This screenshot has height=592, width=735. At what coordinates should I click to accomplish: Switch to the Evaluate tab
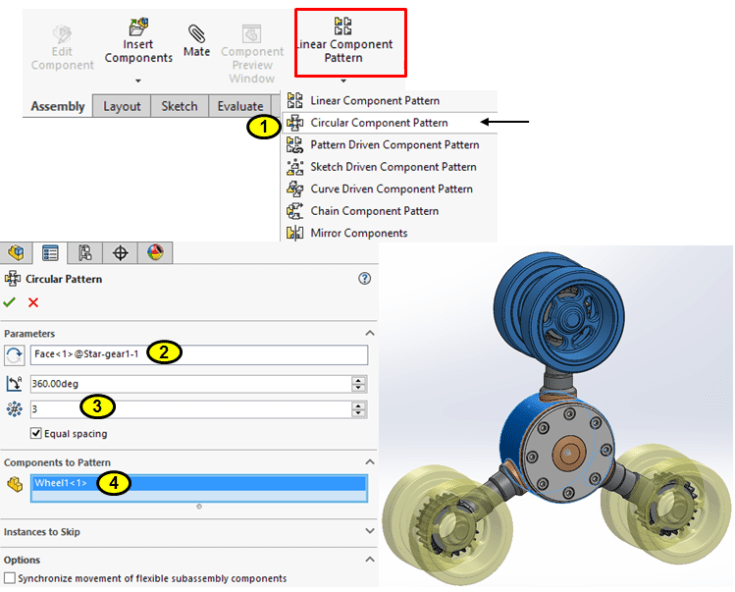tap(240, 106)
